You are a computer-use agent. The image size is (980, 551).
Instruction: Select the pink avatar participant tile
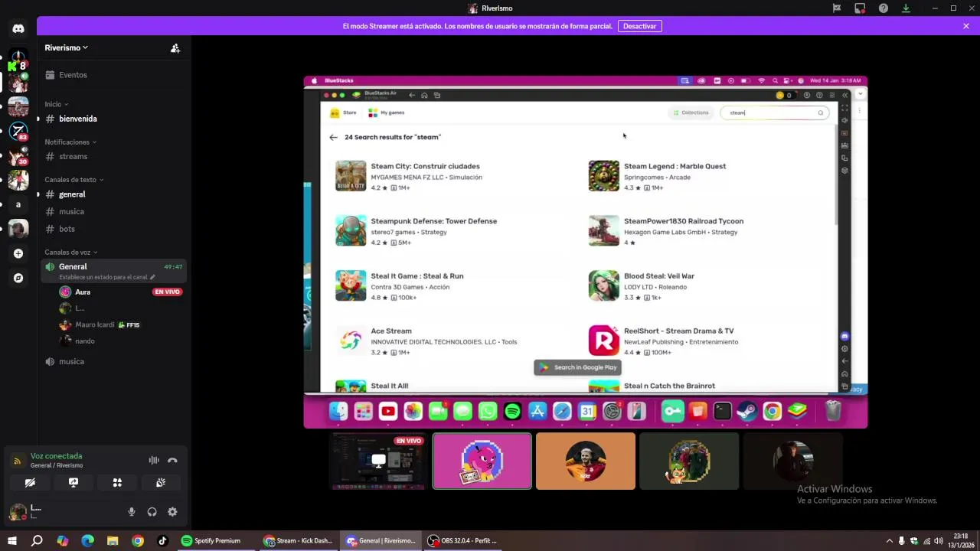tap(482, 461)
